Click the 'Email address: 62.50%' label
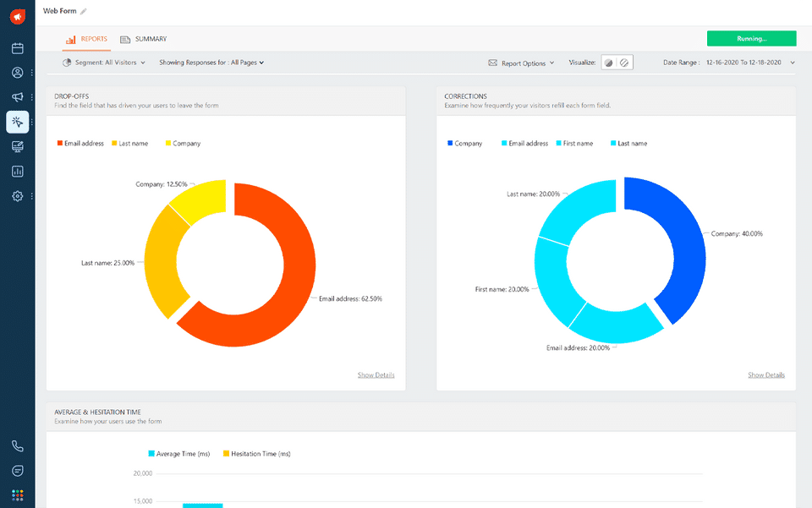 (350, 299)
